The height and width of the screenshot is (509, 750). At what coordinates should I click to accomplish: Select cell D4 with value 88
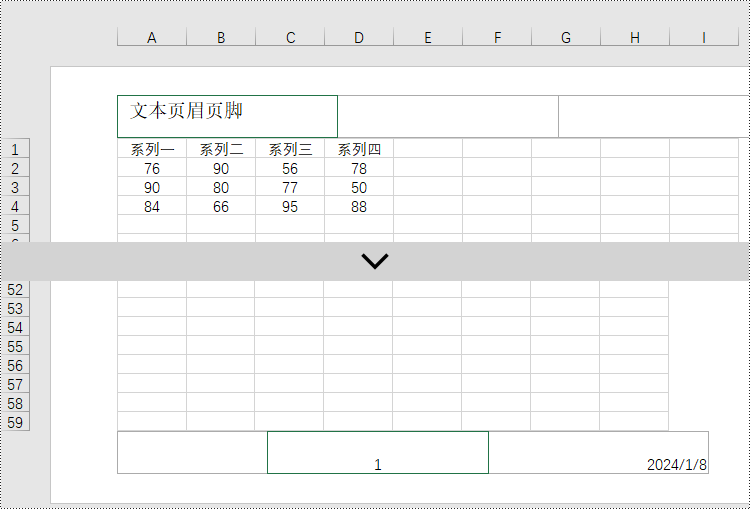pyautogui.click(x=359, y=206)
